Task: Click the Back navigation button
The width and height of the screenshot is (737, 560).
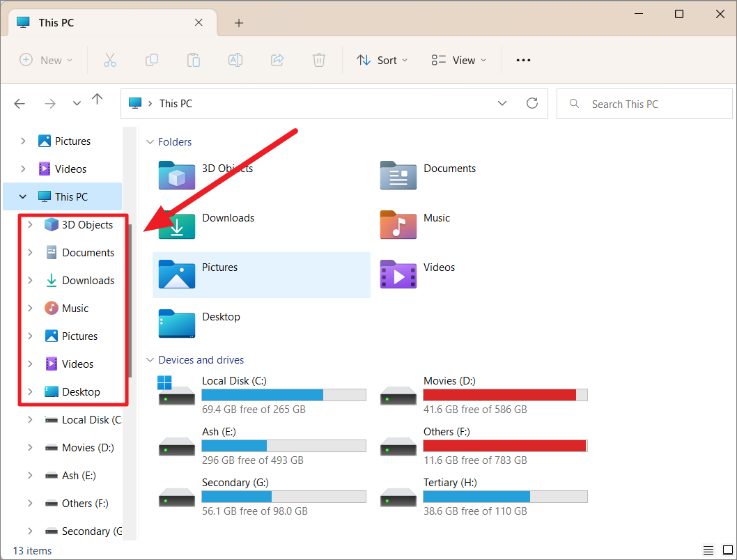Action: coord(20,103)
